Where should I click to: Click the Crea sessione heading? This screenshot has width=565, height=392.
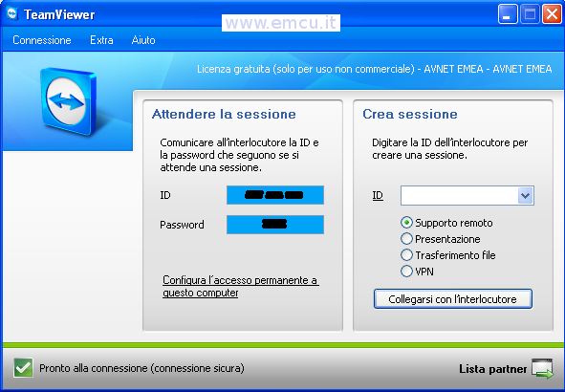410,114
